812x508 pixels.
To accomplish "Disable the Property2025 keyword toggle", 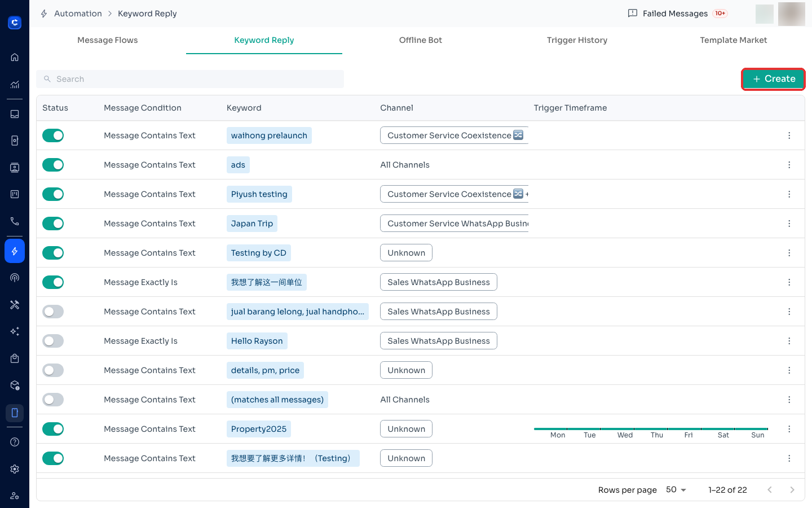I will tap(53, 429).
